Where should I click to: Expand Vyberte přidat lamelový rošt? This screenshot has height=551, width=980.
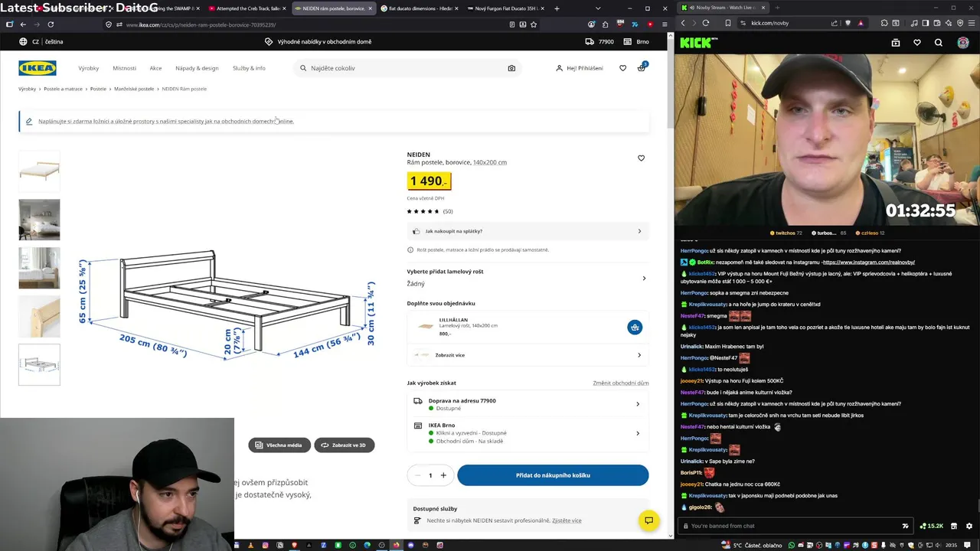coord(528,278)
